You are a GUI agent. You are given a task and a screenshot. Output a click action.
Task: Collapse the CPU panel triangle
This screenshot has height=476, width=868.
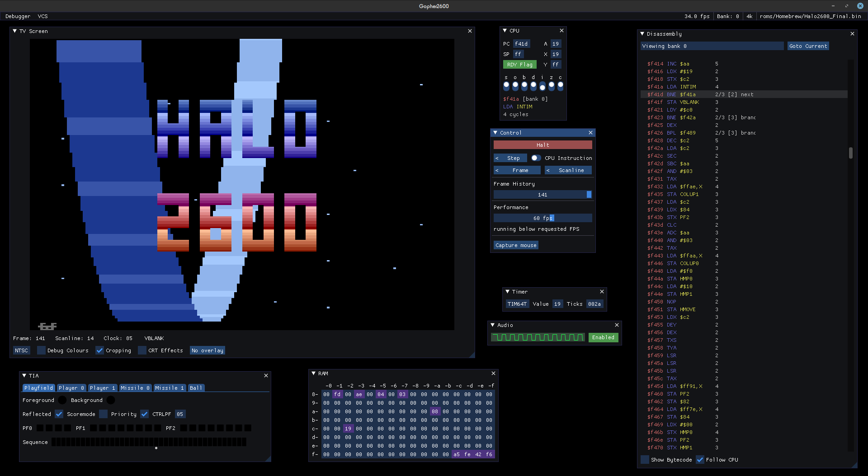pyautogui.click(x=505, y=31)
